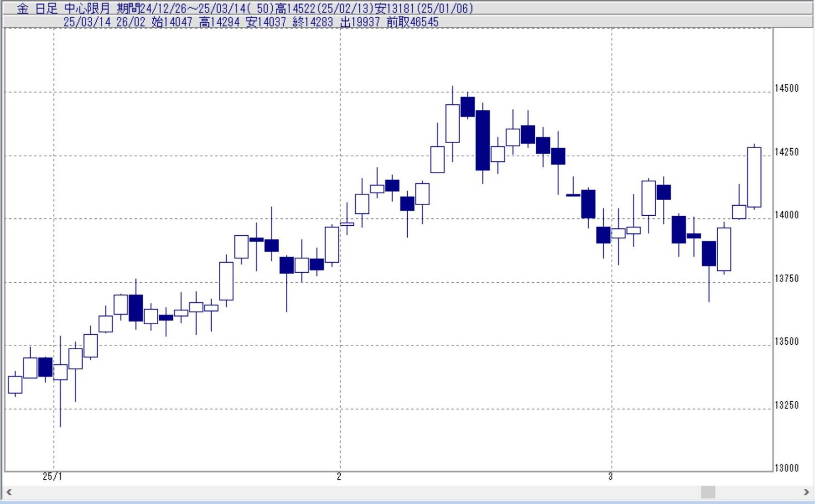Click the open interest 前取46545
815x504 pixels.
coord(413,22)
